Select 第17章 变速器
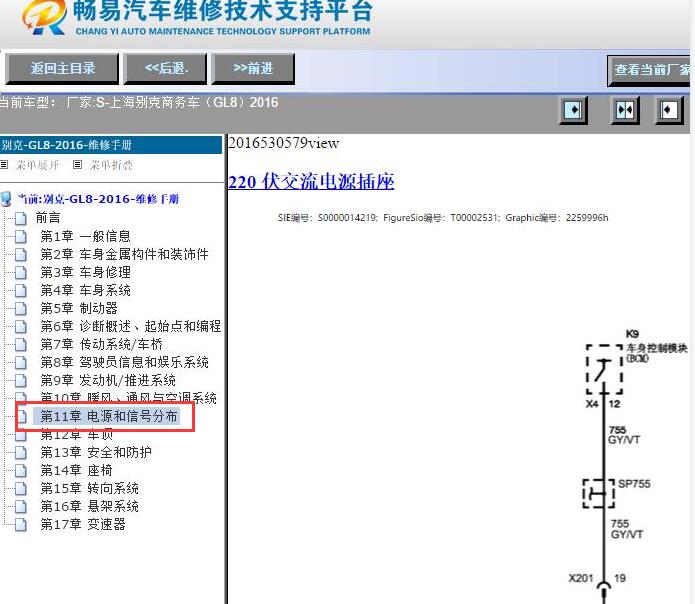The width and height of the screenshot is (695, 604). coord(83,524)
